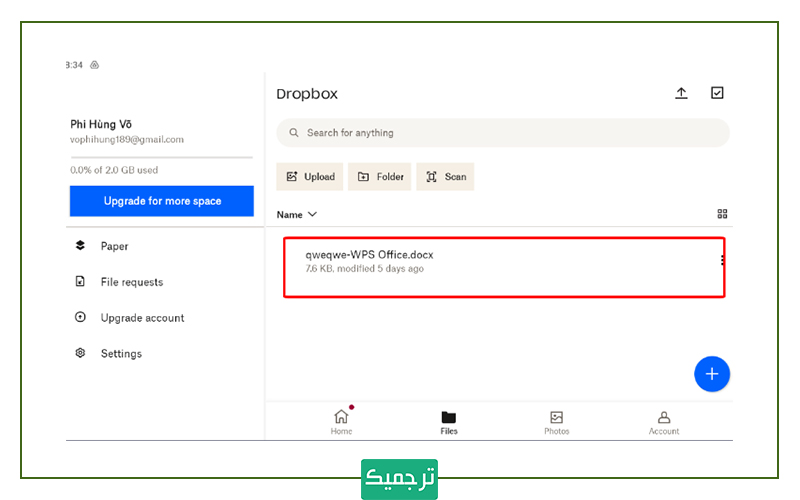
Task: Click the 7.6 KB, modified 5 days ago text
Action: pyautogui.click(x=364, y=268)
